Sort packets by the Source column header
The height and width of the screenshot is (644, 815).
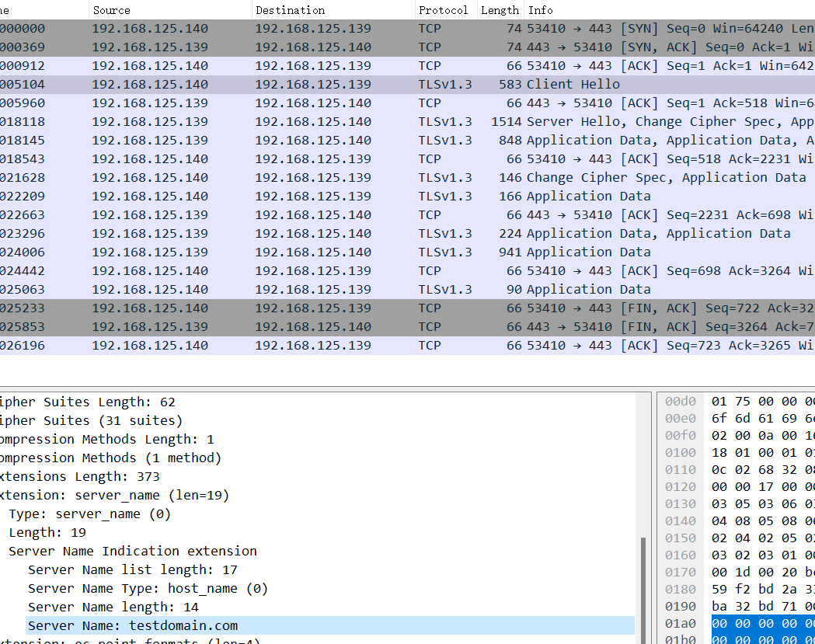pyautogui.click(x=112, y=10)
